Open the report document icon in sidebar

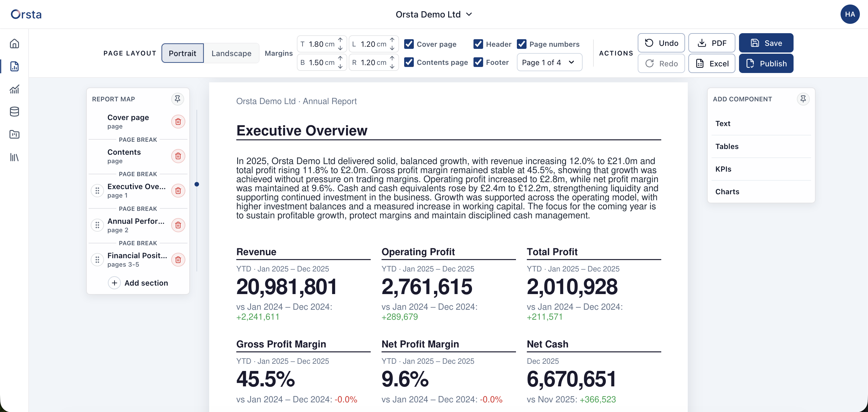[14, 66]
